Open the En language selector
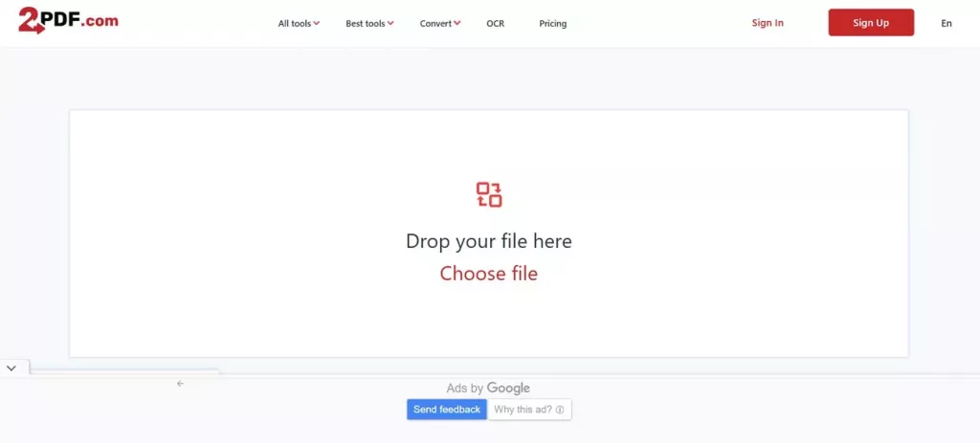 tap(947, 23)
